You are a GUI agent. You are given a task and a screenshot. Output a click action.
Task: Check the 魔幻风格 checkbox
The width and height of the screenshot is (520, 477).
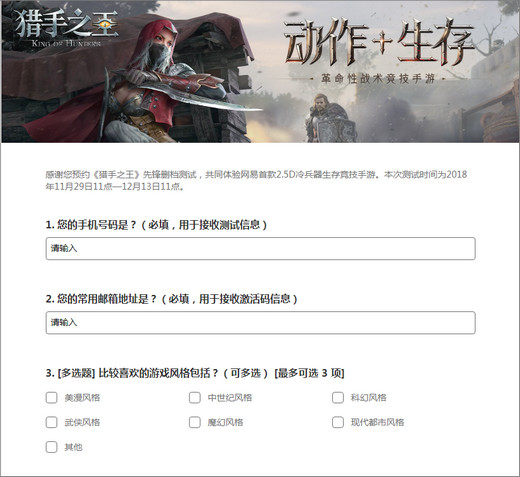click(195, 422)
